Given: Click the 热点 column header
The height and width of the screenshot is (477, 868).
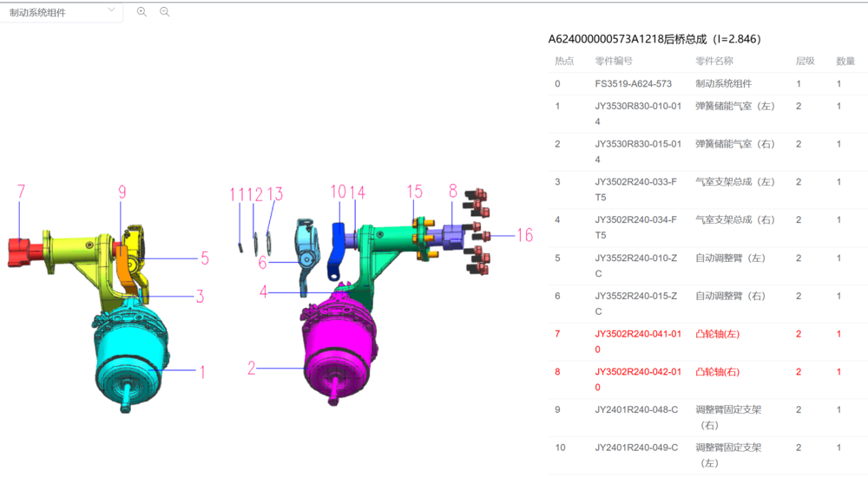Looking at the screenshot, I should (x=564, y=62).
